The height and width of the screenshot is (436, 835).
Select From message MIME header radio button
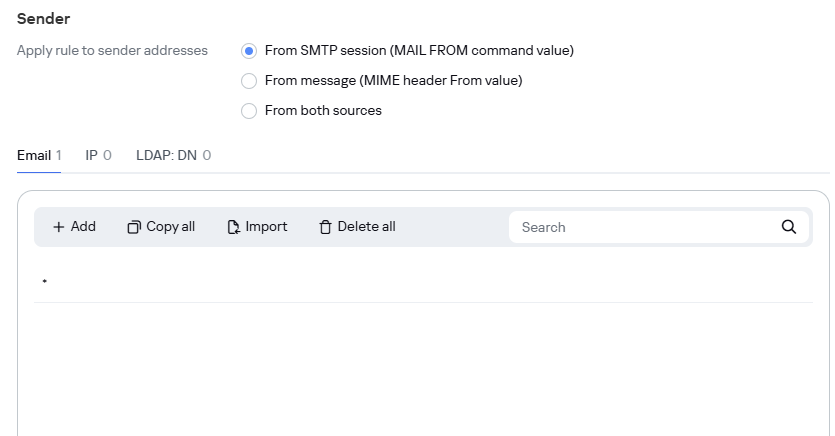(249, 81)
